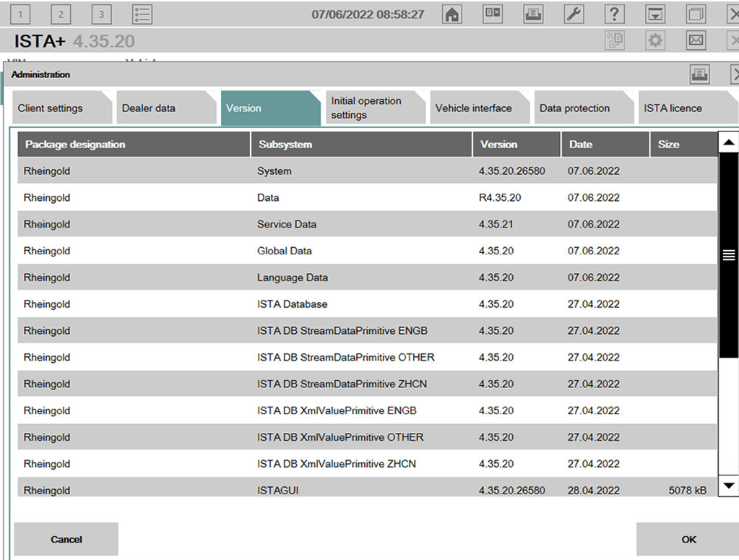Click date 28.04.2022 in ISTAGUI row
The width and height of the screenshot is (739, 560).
tap(593, 490)
